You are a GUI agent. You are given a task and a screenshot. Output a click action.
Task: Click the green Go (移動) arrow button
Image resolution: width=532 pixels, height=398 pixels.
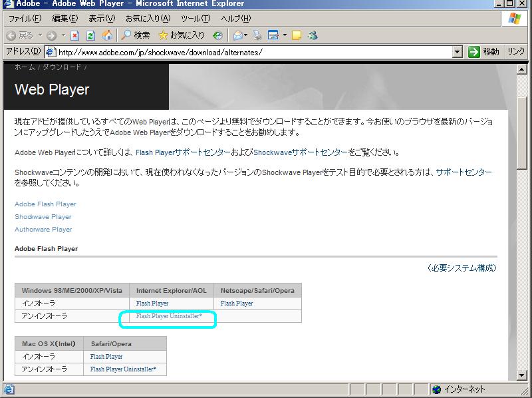pos(483,52)
